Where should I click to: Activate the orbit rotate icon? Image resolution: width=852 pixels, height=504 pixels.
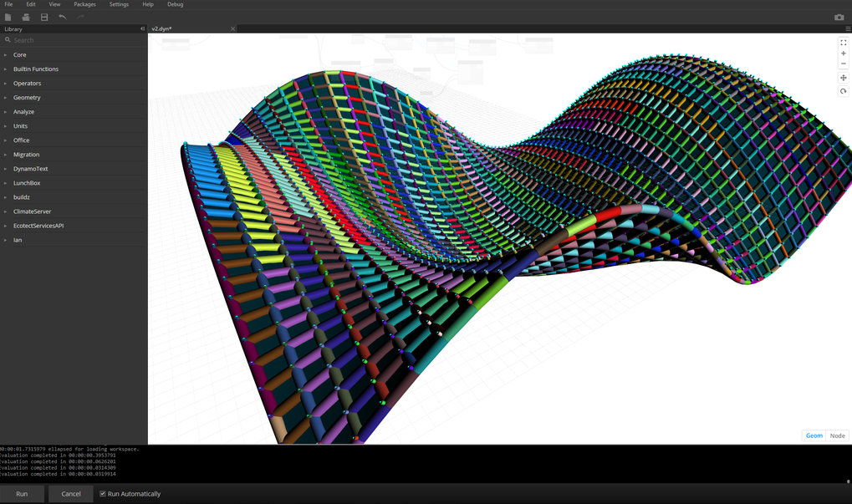point(843,91)
